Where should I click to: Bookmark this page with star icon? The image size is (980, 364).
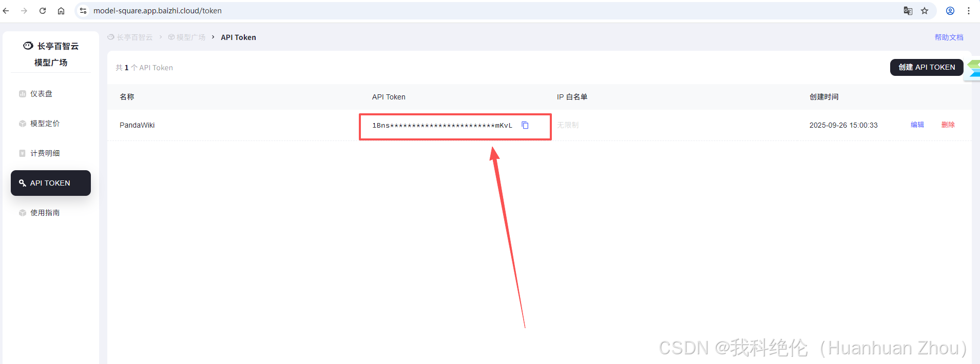click(925, 11)
